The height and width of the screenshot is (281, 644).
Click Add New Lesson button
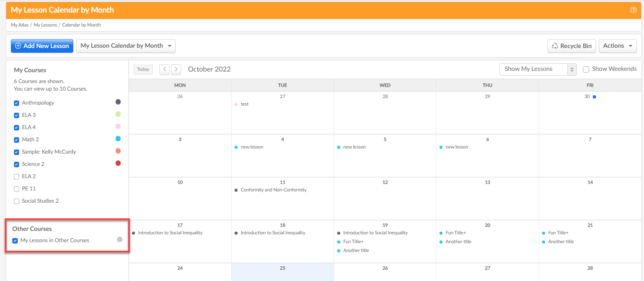[x=42, y=46]
